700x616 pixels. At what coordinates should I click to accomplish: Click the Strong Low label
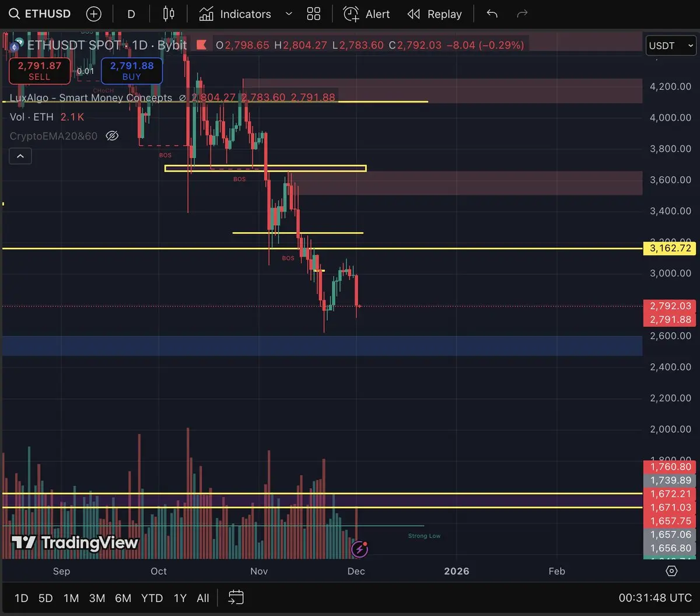click(424, 535)
